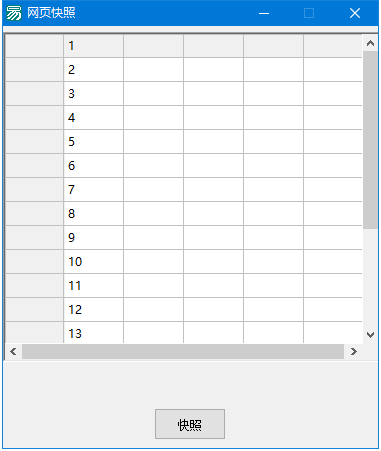Click the horizontal scrollbar left arrow

pos(13,351)
